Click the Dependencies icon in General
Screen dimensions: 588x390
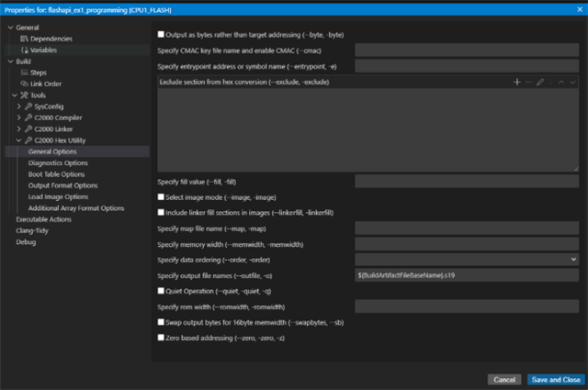(x=24, y=39)
